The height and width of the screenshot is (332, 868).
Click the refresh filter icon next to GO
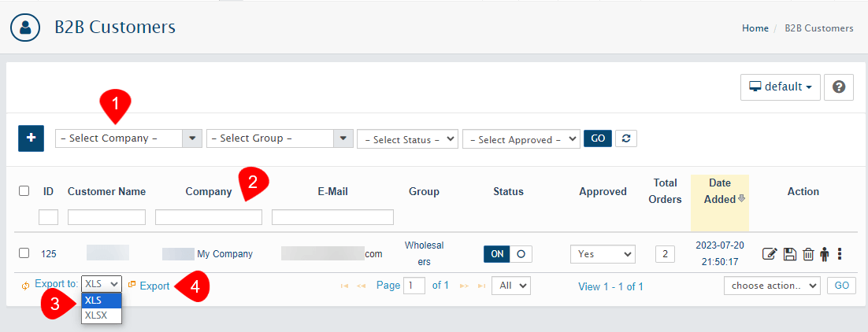[625, 138]
